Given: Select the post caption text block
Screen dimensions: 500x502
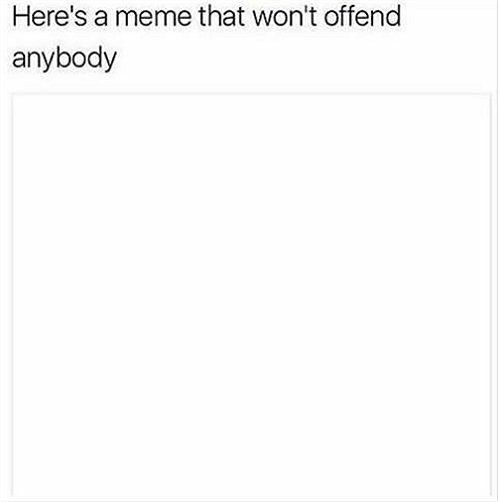Looking at the screenshot, I should pos(206,37).
